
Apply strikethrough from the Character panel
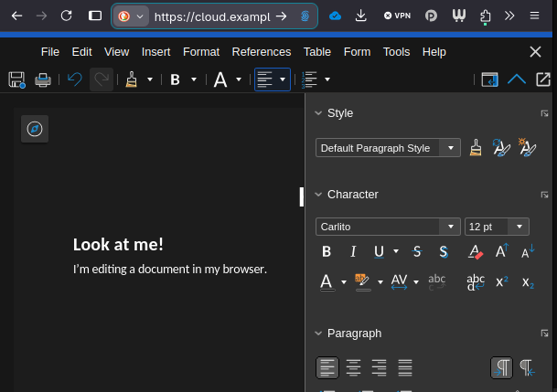pos(417,251)
